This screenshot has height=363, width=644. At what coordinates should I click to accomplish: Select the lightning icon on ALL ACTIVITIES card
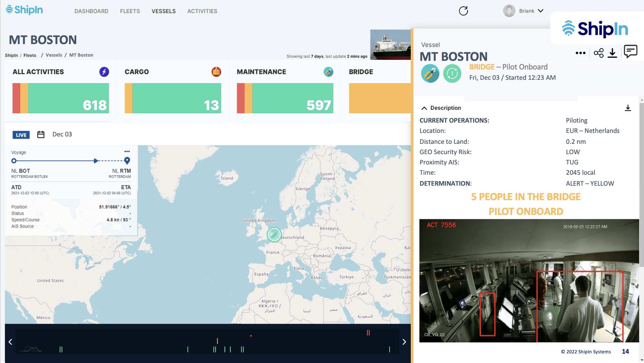[x=104, y=72]
